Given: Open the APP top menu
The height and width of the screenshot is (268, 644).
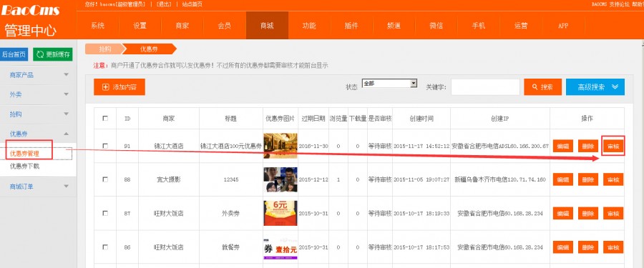Looking at the screenshot, I should tap(563, 26).
